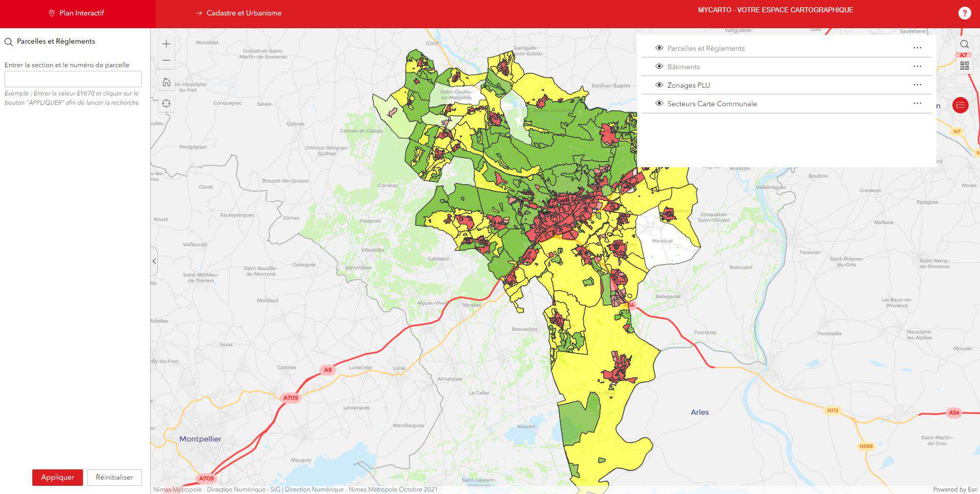Open the basemap gallery grid icon
Image resolution: width=980 pixels, height=494 pixels.
964,66
